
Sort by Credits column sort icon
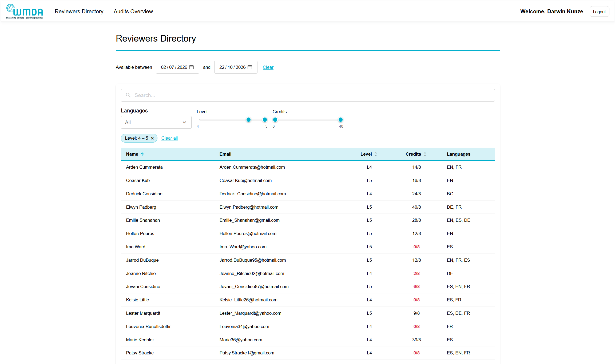[425, 154]
